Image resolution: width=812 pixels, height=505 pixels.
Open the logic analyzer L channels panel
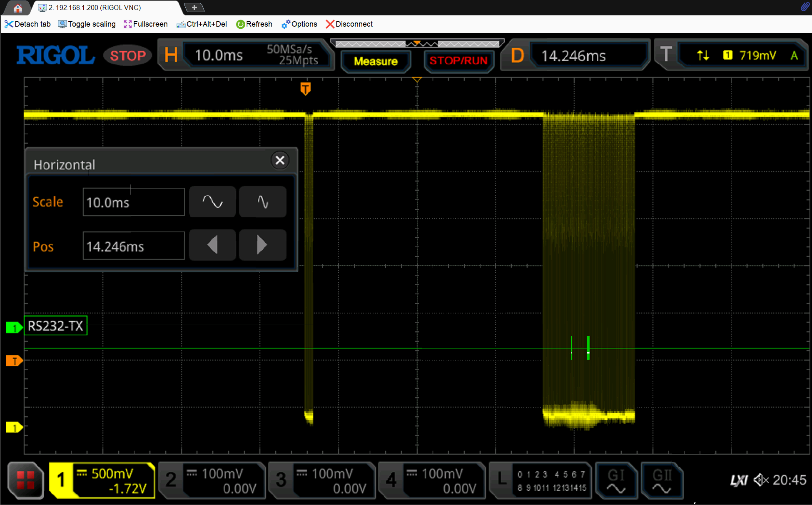click(541, 480)
